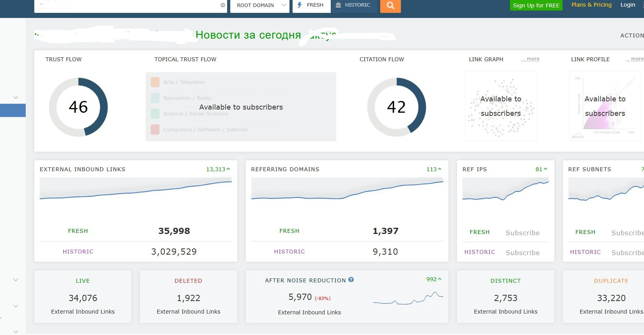Click the Link Graph more link
Screen dimensions: 644x335
coord(531,59)
